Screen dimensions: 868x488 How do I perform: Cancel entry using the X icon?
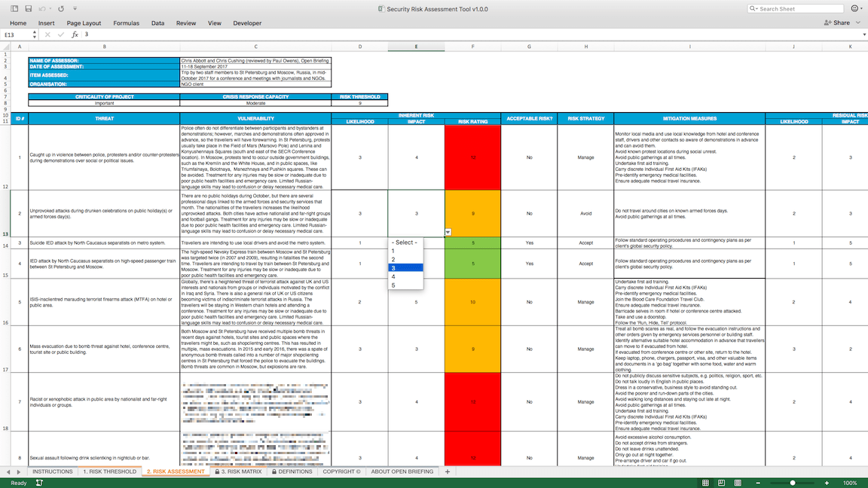[47, 35]
